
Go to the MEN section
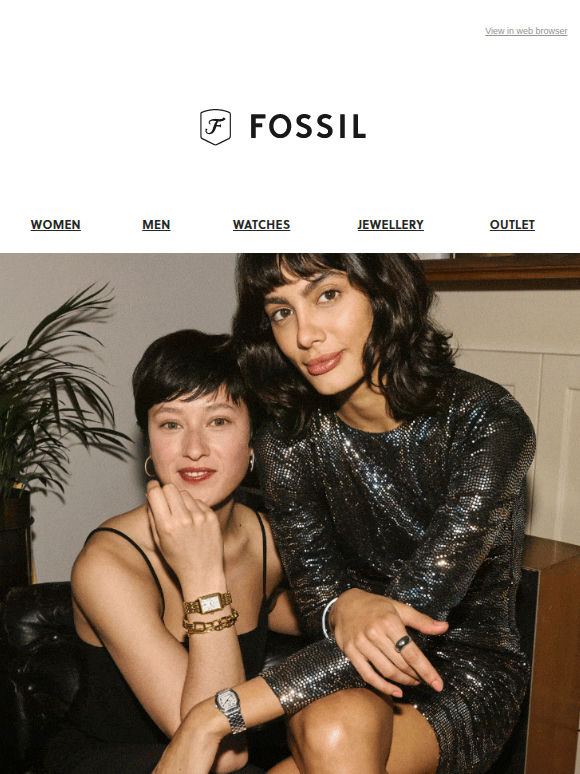point(156,225)
